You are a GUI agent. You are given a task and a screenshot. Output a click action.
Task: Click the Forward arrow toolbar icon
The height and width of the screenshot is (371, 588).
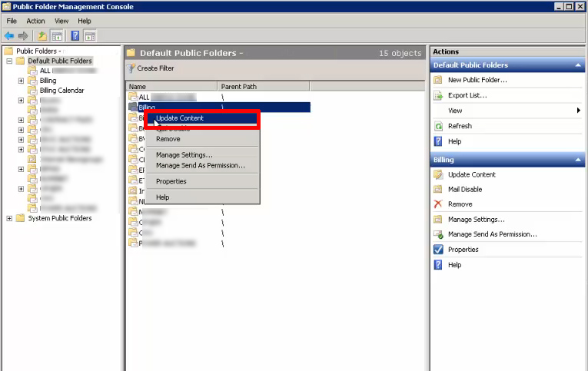[x=23, y=36]
